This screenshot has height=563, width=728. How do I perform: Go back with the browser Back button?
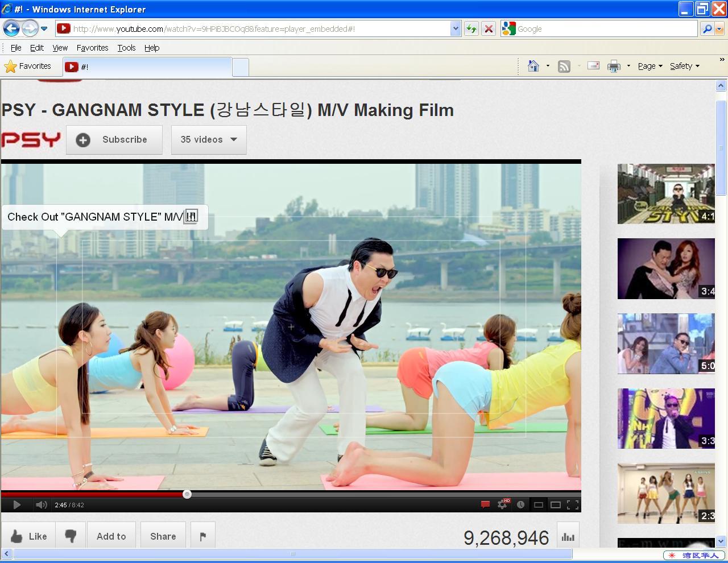(x=11, y=28)
